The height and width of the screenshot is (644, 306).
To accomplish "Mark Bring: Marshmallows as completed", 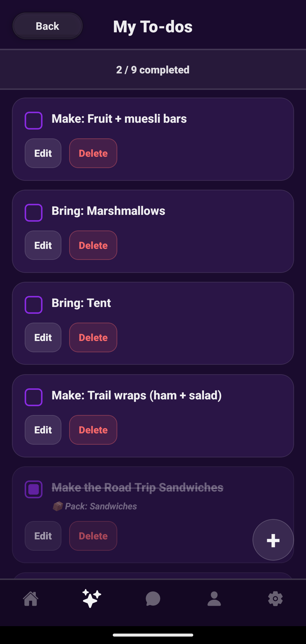I will (34, 213).
